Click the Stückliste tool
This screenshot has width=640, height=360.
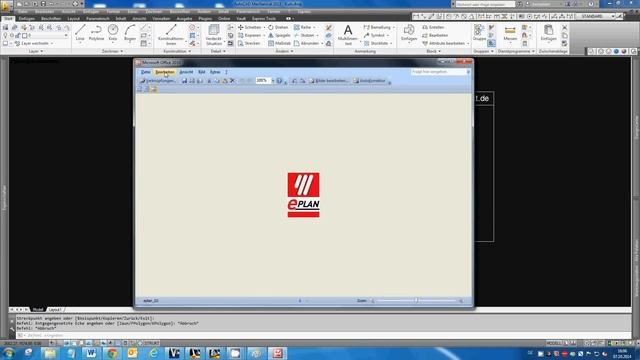376,43
